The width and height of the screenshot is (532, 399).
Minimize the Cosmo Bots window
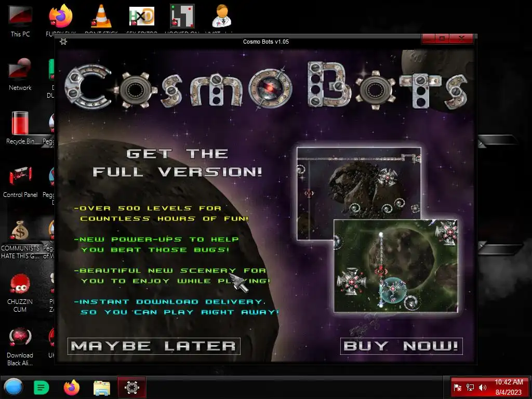pos(429,38)
